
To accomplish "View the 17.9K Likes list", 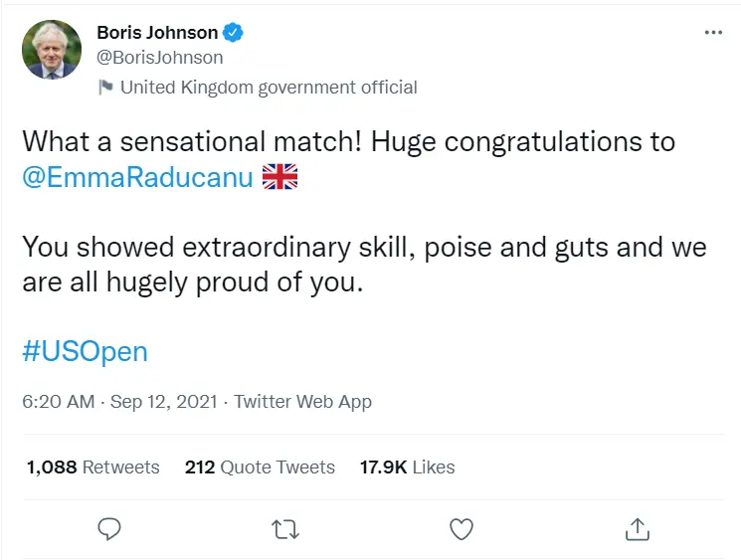I will coord(406,467).
